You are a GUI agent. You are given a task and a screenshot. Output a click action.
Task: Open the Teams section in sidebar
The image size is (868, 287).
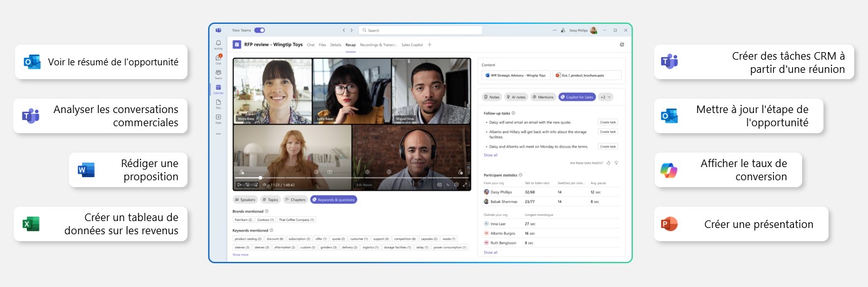coord(218,74)
